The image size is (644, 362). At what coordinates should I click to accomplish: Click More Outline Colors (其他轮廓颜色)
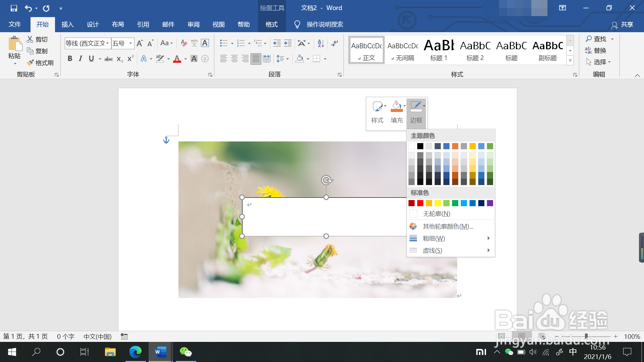tap(448, 226)
